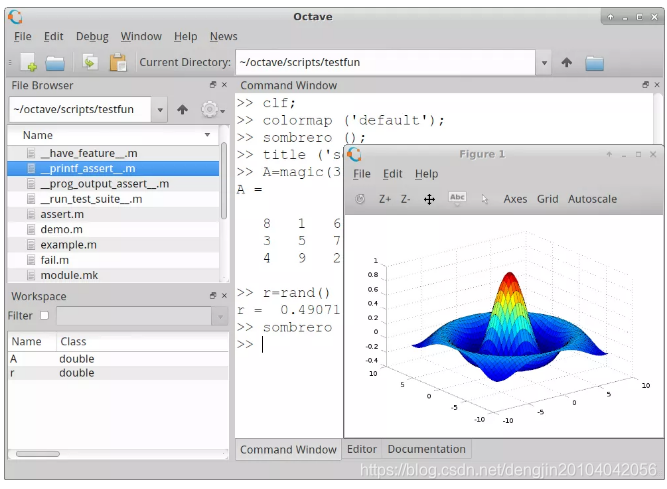Select the pan tool in Figure 1
This screenshot has height=489, width=667.
(x=429, y=199)
